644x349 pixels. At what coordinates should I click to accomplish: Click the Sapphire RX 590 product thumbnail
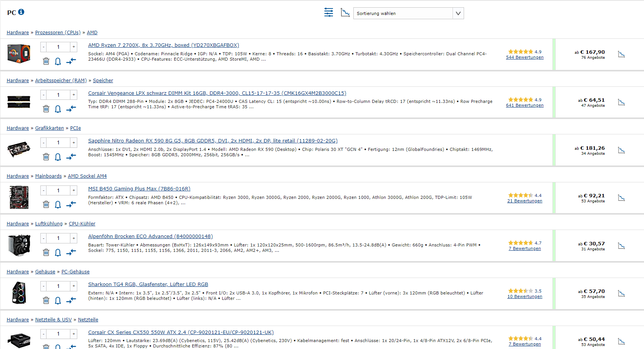point(19,149)
